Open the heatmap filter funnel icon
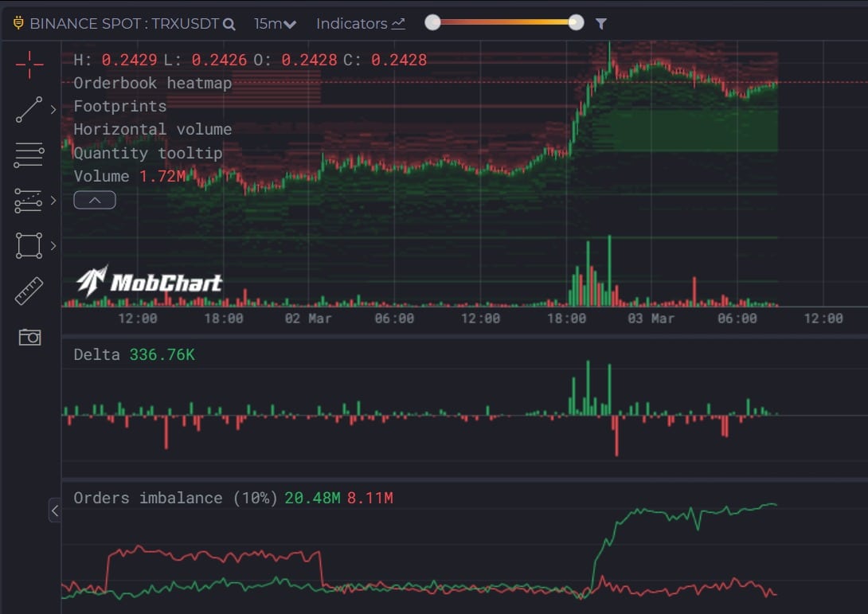Image resolution: width=868 pixels, height=614 pixels. 601,24
